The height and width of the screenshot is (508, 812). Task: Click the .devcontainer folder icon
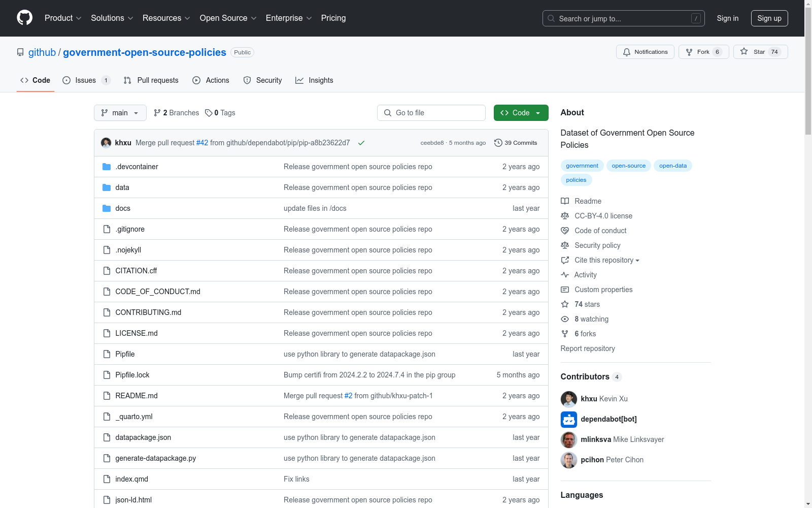[x=107, y=167]
